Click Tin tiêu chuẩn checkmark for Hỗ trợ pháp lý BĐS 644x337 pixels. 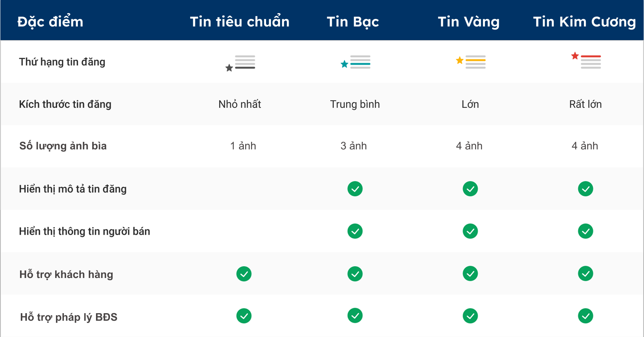(244, 316)
